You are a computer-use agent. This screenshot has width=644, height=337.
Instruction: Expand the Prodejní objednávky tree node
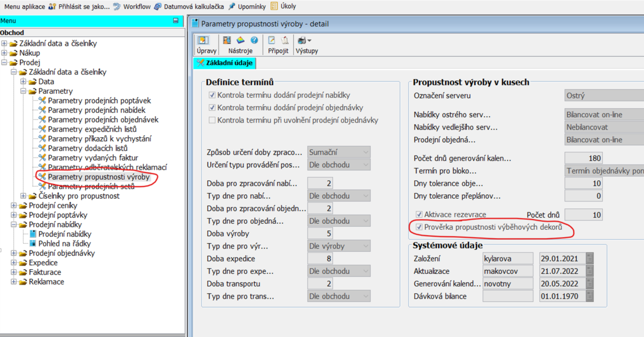point(14,253)
